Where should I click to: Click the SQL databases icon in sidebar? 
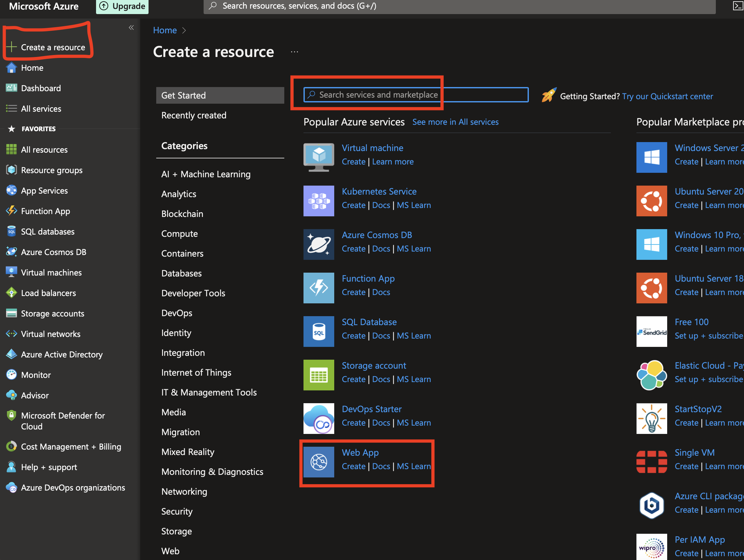tap(12, 232)
